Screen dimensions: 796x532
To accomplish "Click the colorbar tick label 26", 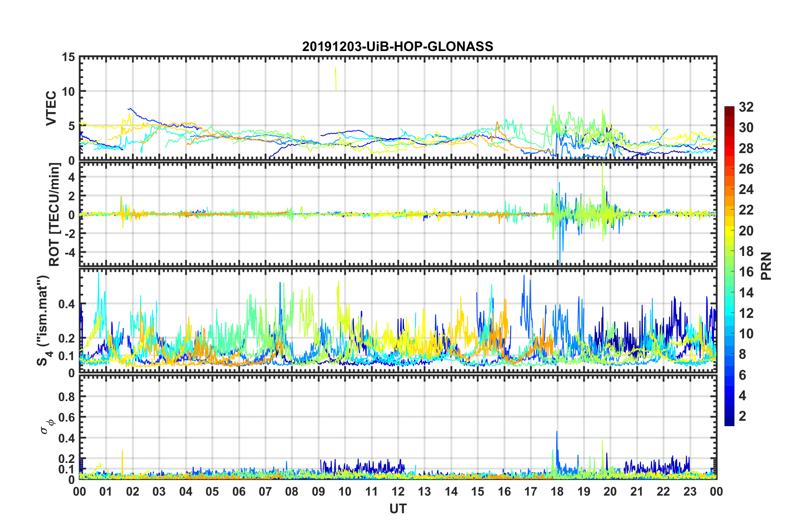I will coord(746,169).
